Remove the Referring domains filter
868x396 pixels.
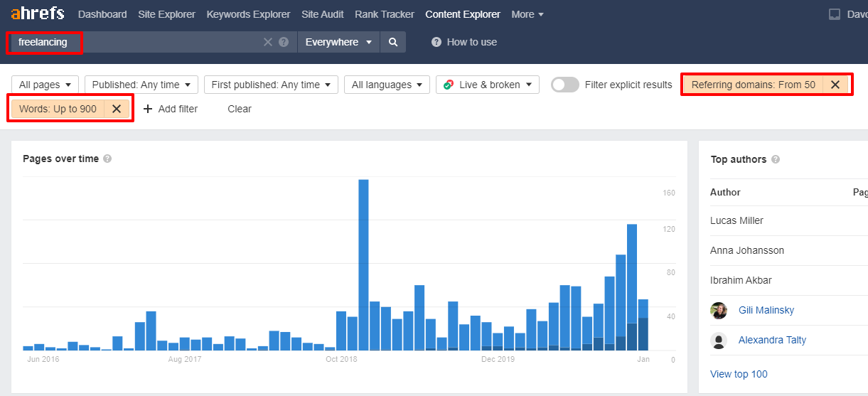point(835,85)
